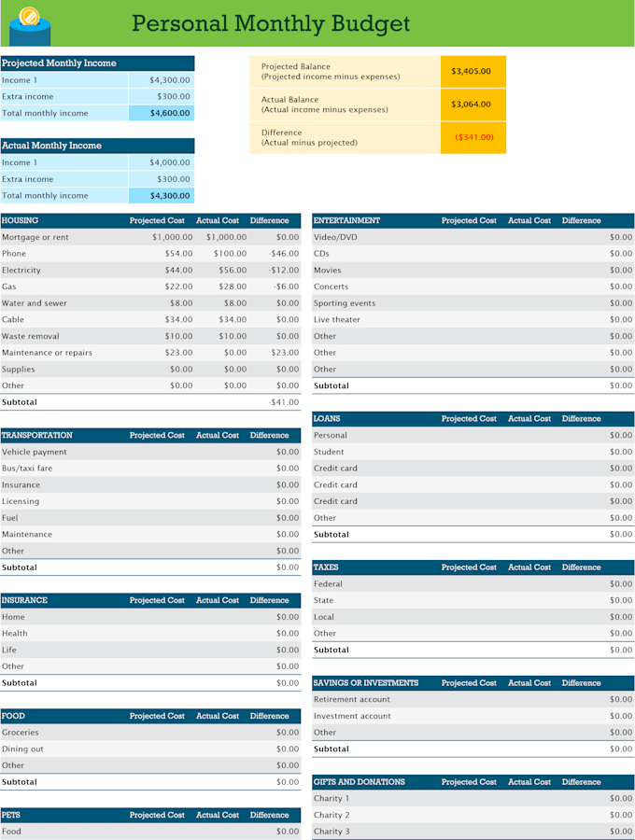Click the Charity 3 row label

[x=332, y=832]
